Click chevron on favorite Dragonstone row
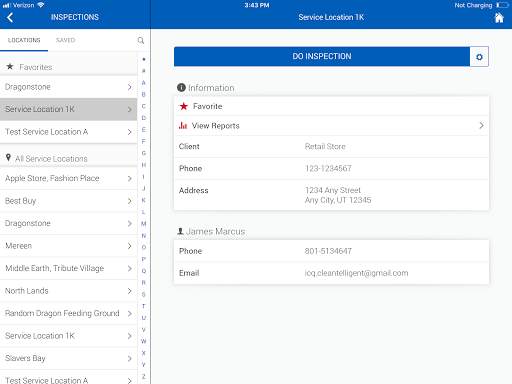This screenshot has height=384, width=512. pyautogui.click(x=130, y=87)
